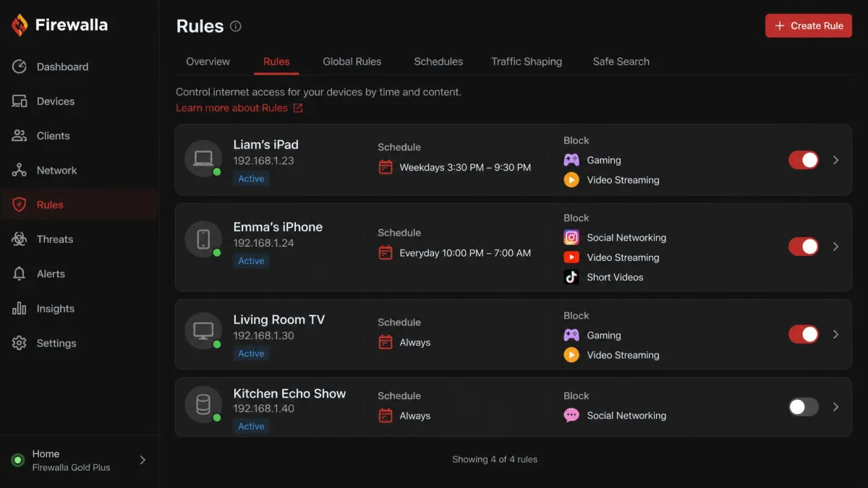The height and width of the screenshot is (488, 868).
Task: Open Kitchen Echo Show rule chevron
Action: [x=836, y=407]
